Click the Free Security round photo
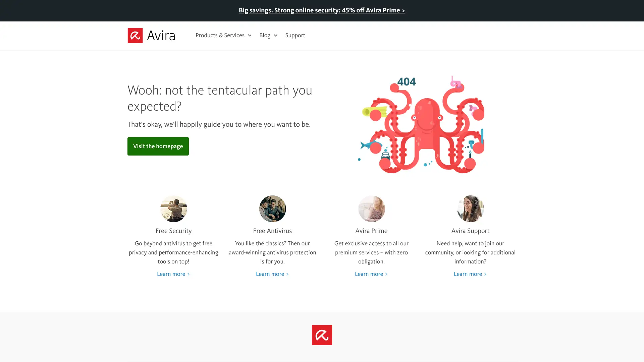Image resolution: width=644 pixels, height=362 pixels. point(173,208)
